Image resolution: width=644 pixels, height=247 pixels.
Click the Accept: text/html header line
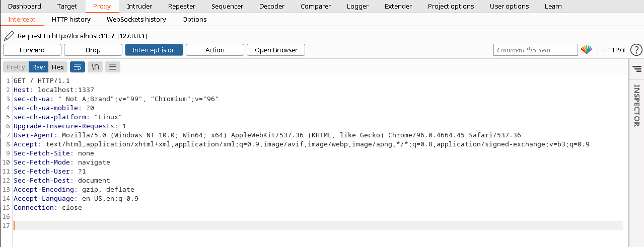(x=302, y=144)
